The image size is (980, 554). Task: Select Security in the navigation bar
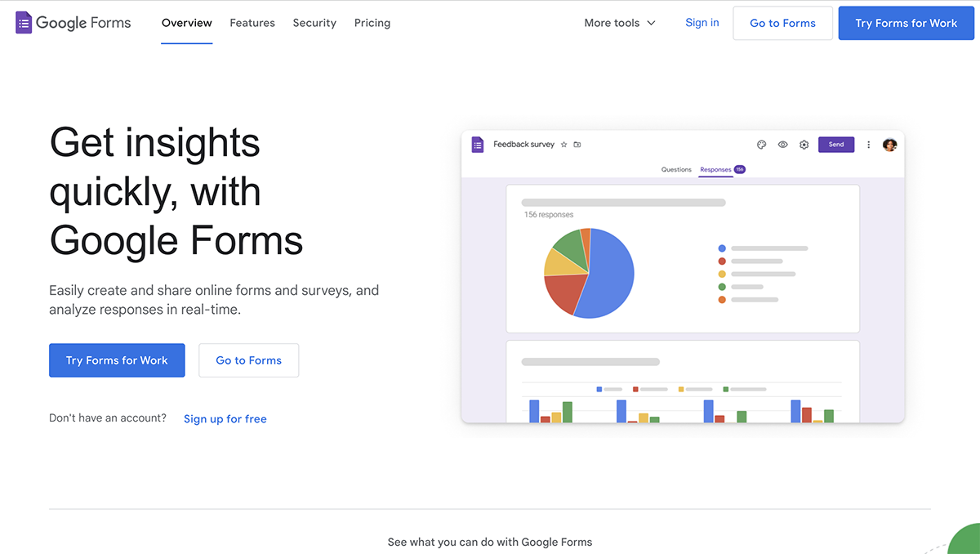coord(314,23)
